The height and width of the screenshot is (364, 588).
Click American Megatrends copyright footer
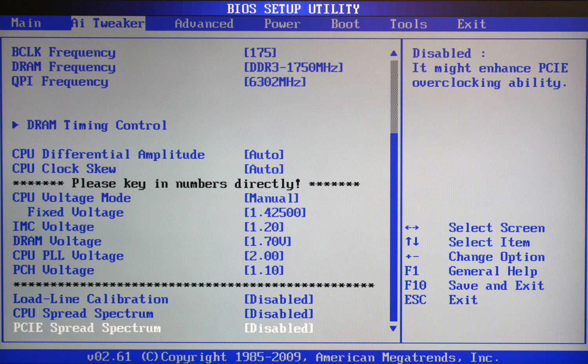[293, 357]
